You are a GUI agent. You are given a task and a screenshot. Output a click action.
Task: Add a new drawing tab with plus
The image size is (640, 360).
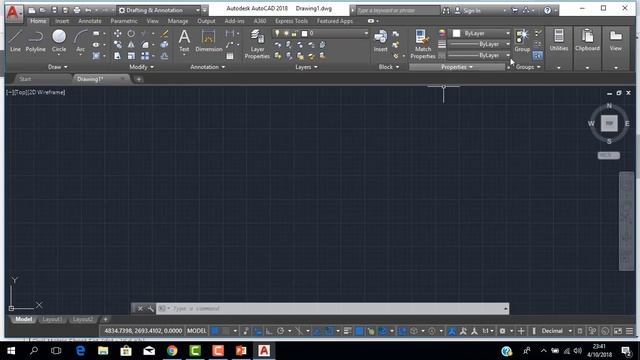pos(139,79)
